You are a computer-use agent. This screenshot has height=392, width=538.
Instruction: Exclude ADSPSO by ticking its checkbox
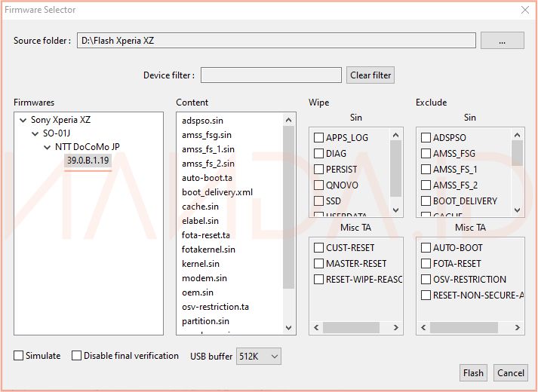click(426, 138)
